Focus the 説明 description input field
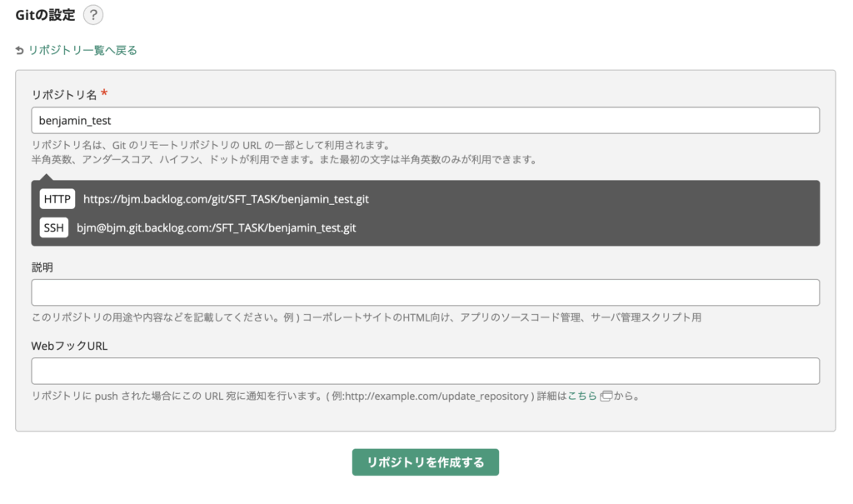This screenshot has height=504, width=853. (x=425, y=292)
